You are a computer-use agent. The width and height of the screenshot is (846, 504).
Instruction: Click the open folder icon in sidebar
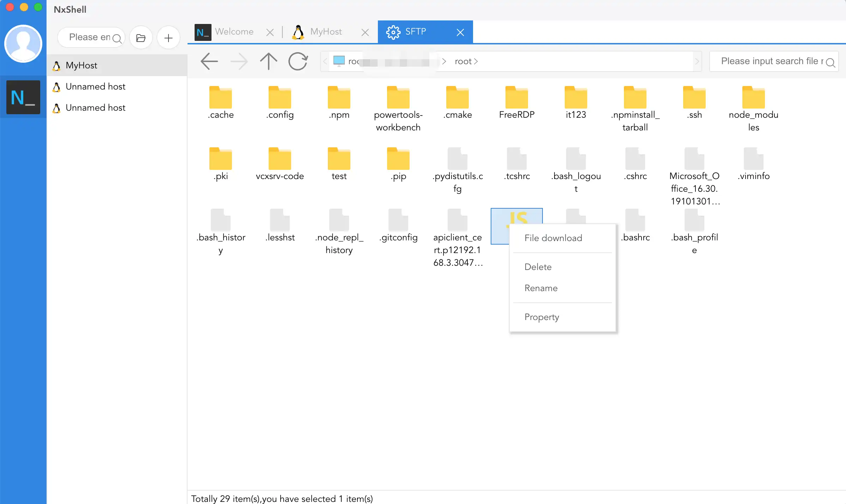coord(141,38)
